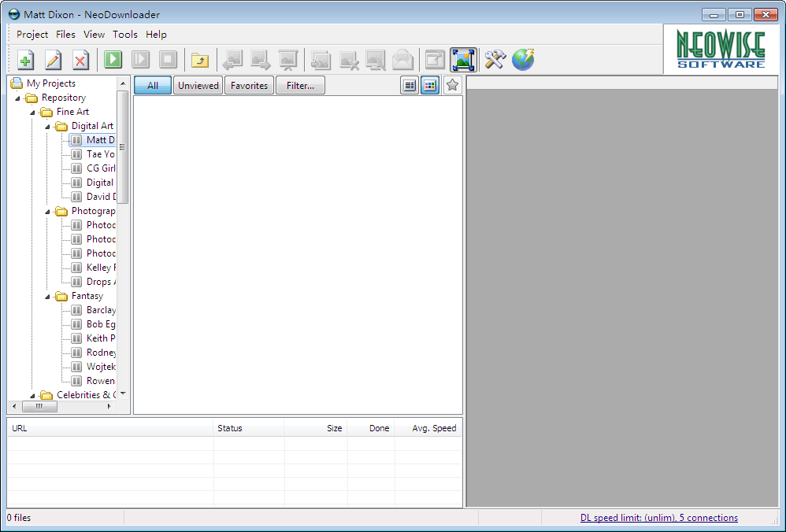
Task: Open settings with the hammer and wrench icon
Action: [495, 60]
